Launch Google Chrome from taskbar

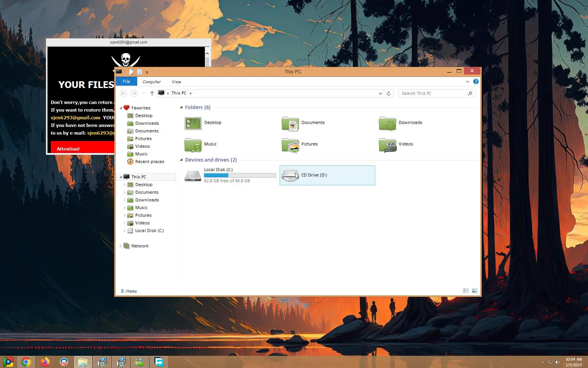pos(26,362)
